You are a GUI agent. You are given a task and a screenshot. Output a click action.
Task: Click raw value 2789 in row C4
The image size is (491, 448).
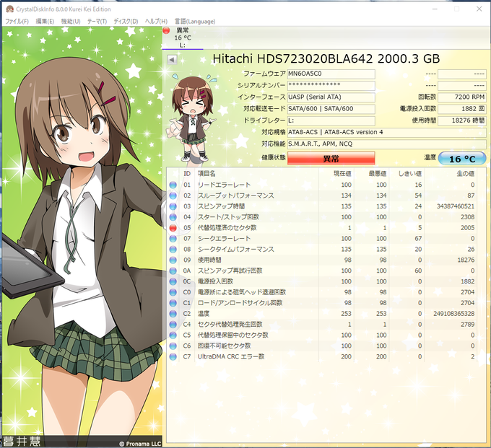point(467,325)
